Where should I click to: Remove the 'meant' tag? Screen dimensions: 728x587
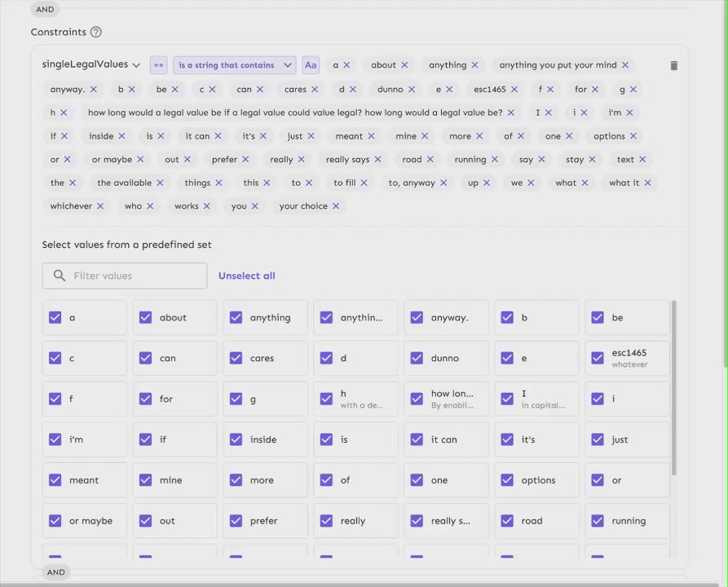[371, 136]
